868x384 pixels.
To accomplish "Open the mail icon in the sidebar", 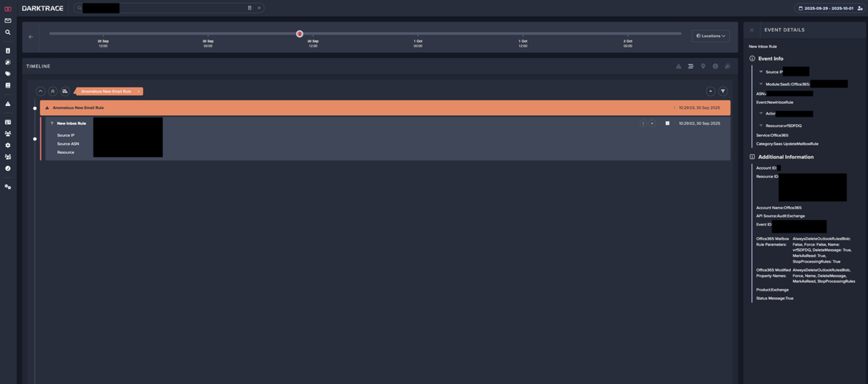I will (8, 20).
